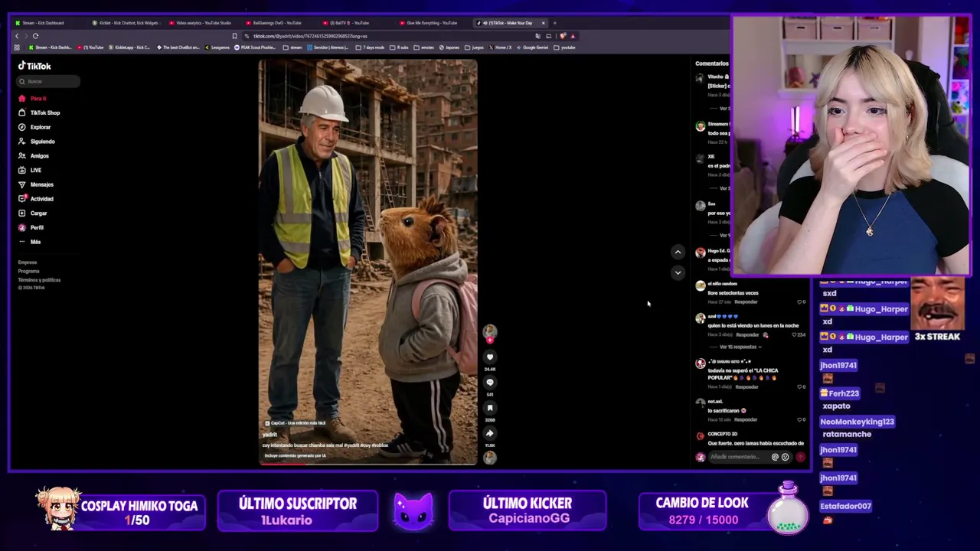The width and height of the screenshot is (980, 551).
Task: Open the R subs bookmark folder
Action: point(400,47)
